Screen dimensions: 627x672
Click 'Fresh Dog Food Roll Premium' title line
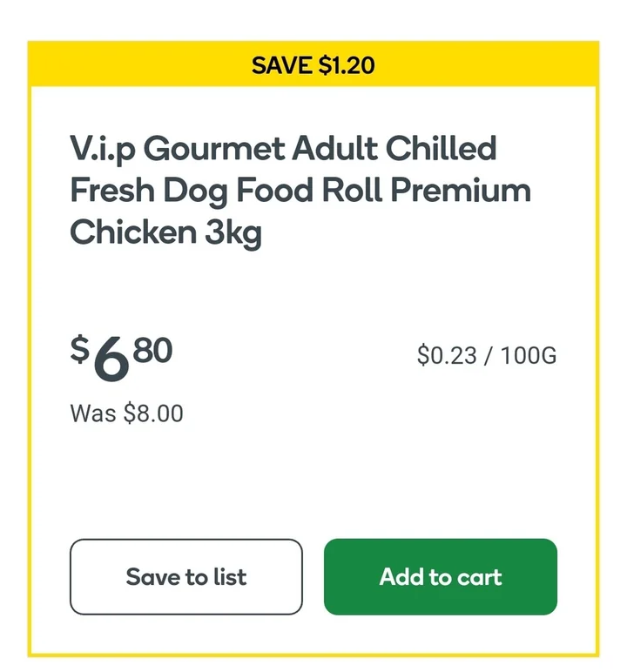tap(300, 190)
